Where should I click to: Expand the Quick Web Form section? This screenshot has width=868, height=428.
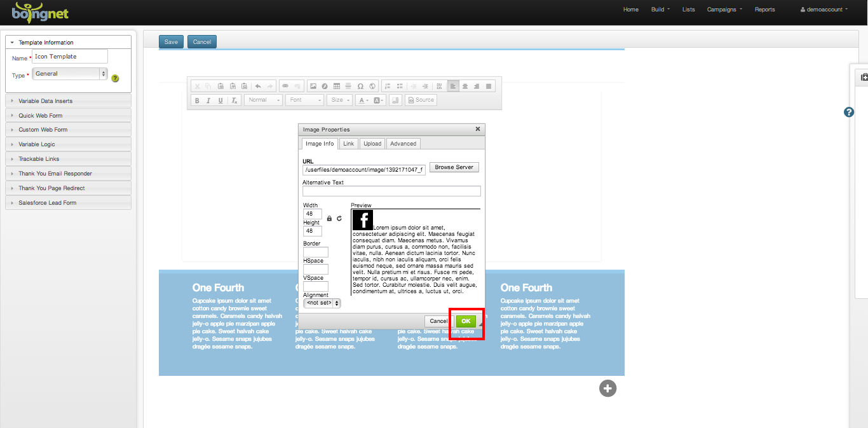click(x=68, y=115)
